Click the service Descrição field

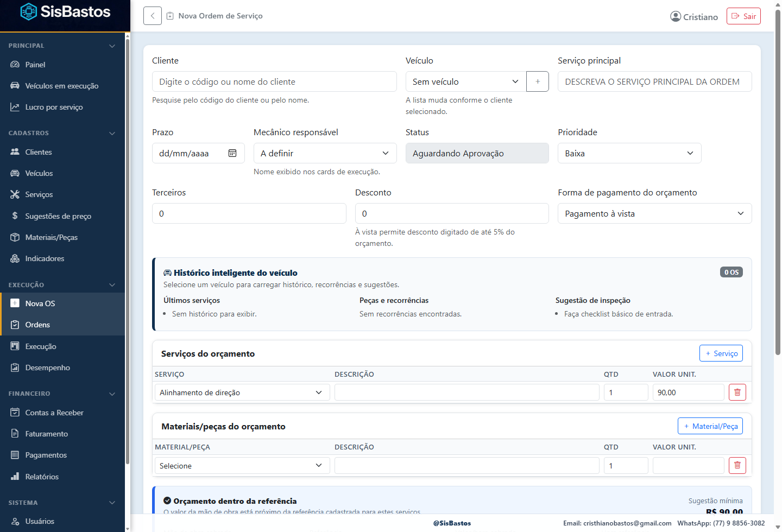click(466, 392)
